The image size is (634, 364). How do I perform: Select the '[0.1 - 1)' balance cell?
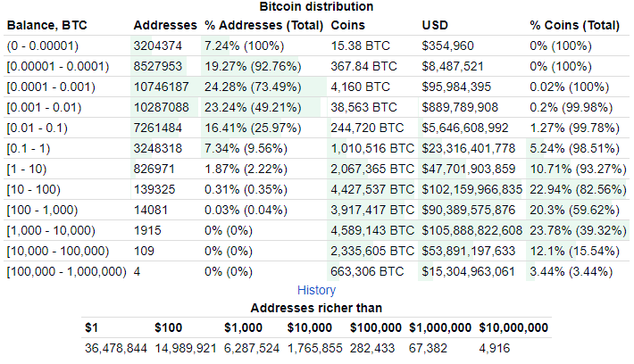coord(29,149)
